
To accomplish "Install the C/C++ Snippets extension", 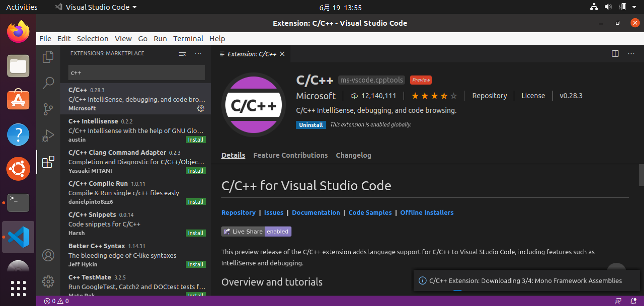I will tap(196, 233).
